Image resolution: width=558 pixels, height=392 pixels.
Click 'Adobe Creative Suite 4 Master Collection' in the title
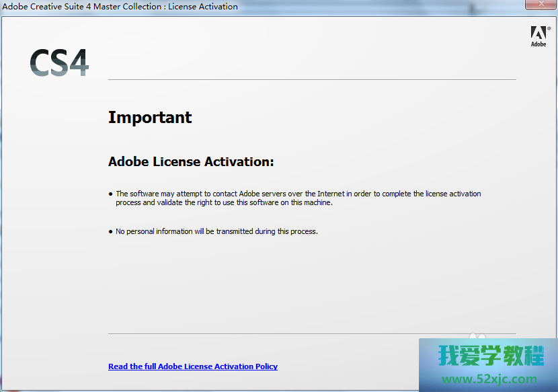coord(82,7)
